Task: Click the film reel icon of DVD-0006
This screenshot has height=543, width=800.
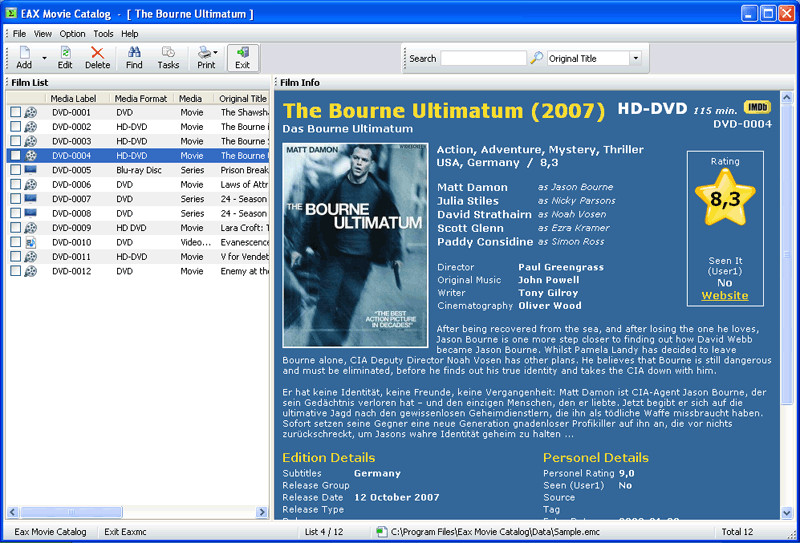Action: 31,184
